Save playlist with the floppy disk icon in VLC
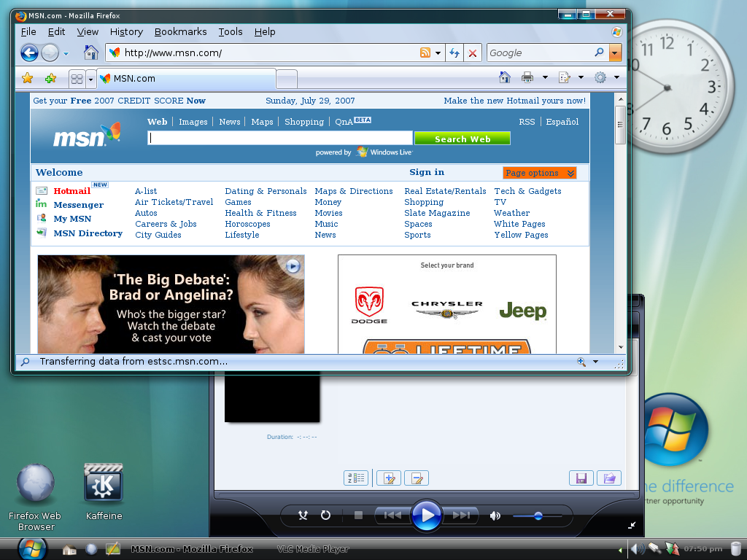747x560 pixels. click(581, 478)
